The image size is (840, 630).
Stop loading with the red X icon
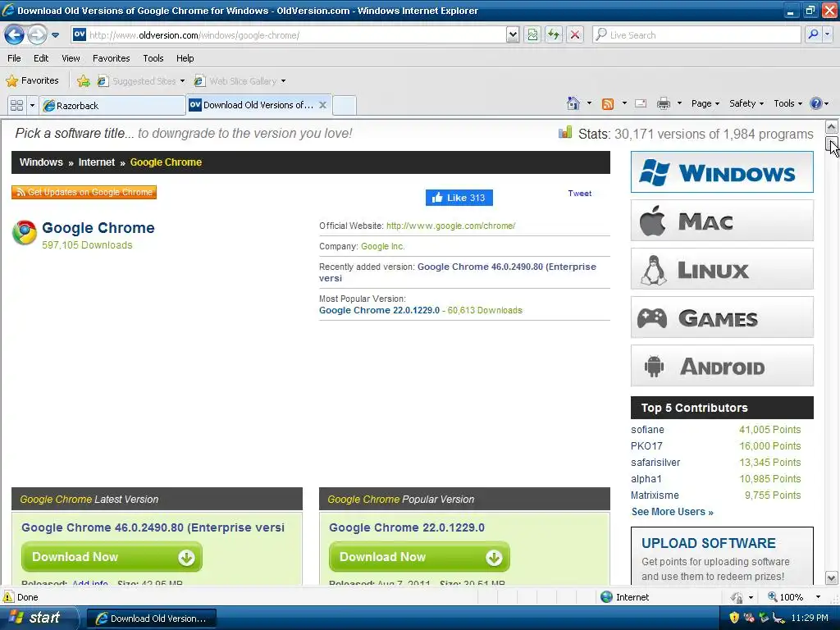(575, 34)
